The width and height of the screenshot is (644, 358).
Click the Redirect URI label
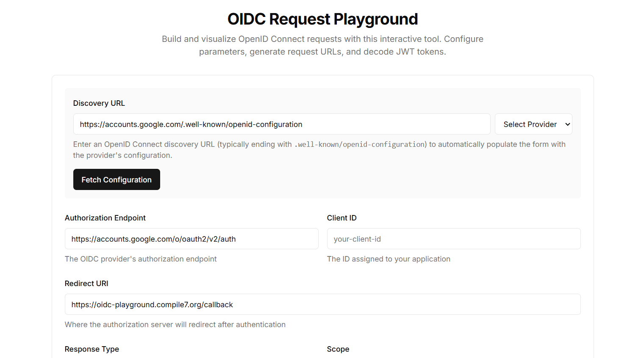(86, 284)
